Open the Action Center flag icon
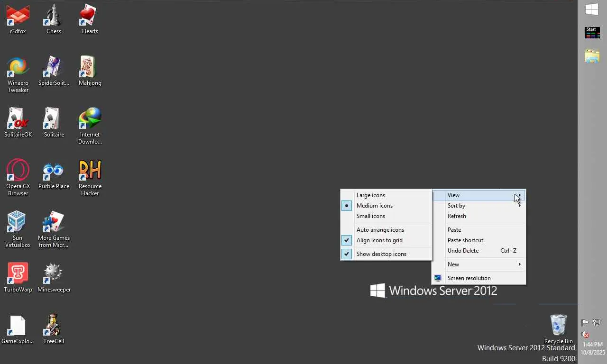 pyautogui.click(x=585, y=323)
